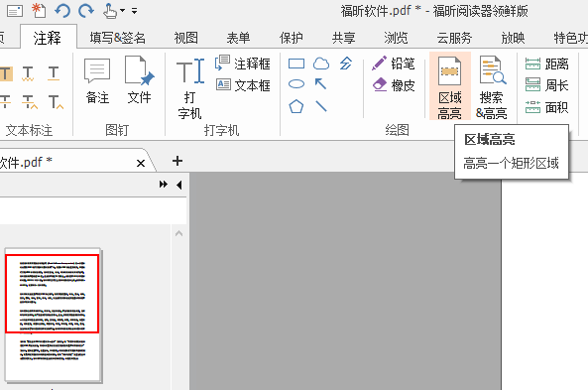
Task: Select the Eraser (橡皮) tool
Action: 393,85
